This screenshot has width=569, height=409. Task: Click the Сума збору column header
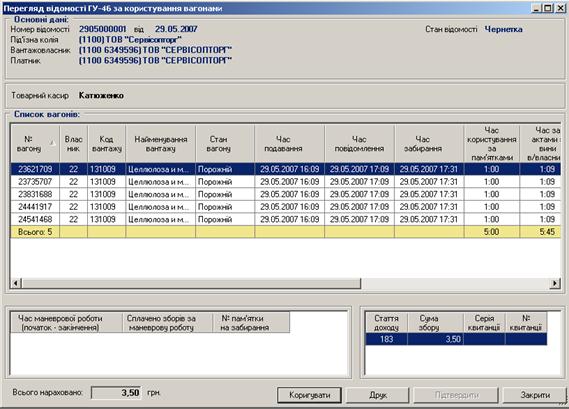pyautogui.click(x=435, y=323)
